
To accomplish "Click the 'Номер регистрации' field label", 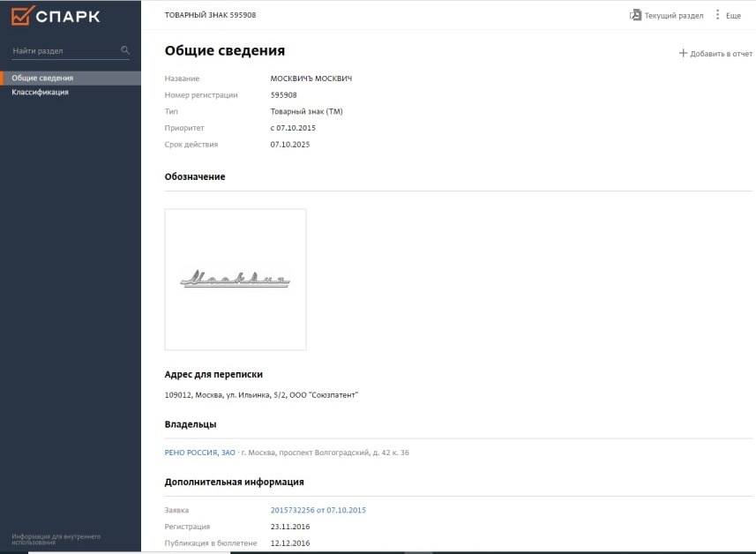I will pyautogui.click(x=201, y=95).
